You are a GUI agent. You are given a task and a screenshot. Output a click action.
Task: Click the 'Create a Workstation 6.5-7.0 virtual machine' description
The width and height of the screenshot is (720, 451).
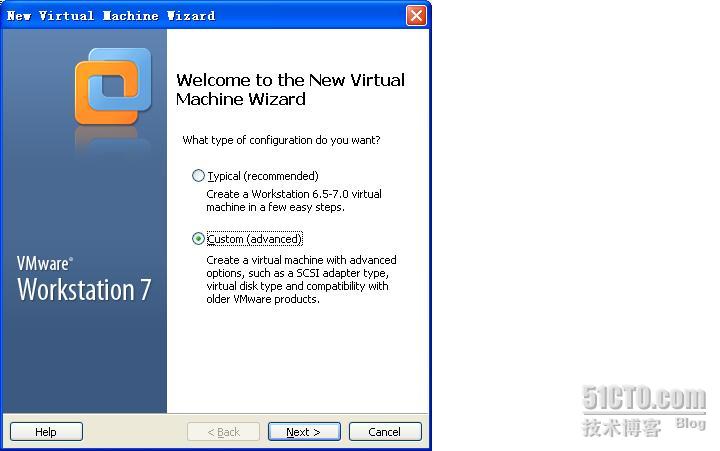[294, 200]
